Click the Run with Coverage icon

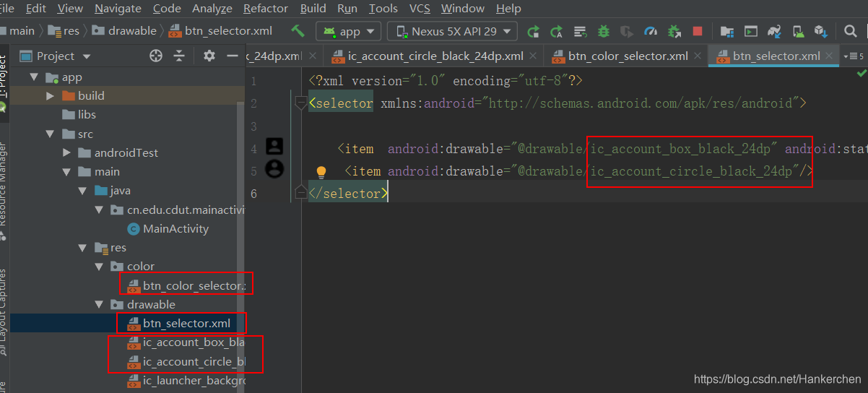coord(627,31)
